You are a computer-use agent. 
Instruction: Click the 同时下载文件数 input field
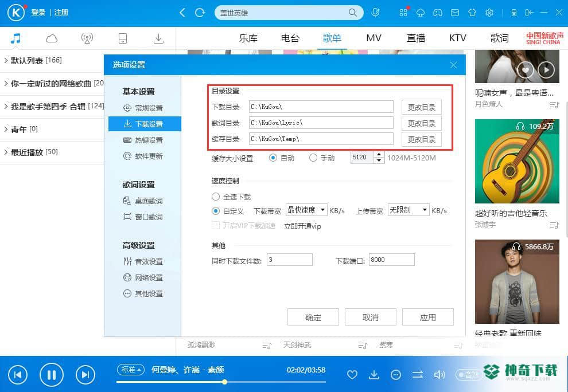pos(289,260)
